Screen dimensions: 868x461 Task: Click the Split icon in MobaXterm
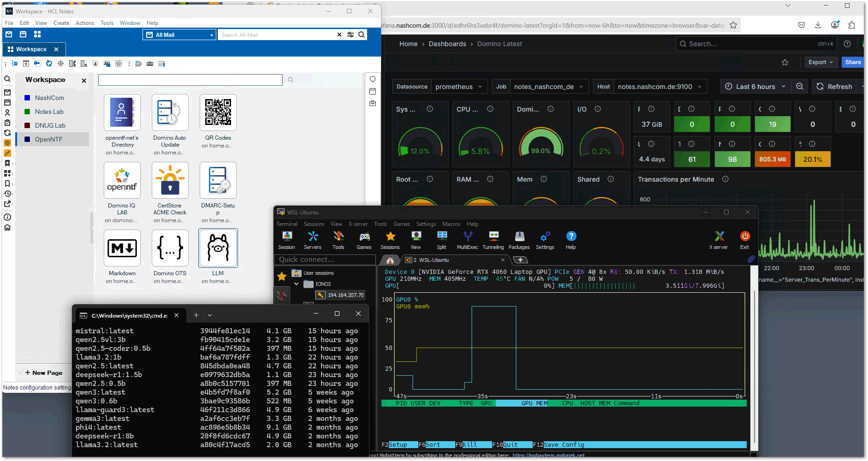click(x=442, y=240)
